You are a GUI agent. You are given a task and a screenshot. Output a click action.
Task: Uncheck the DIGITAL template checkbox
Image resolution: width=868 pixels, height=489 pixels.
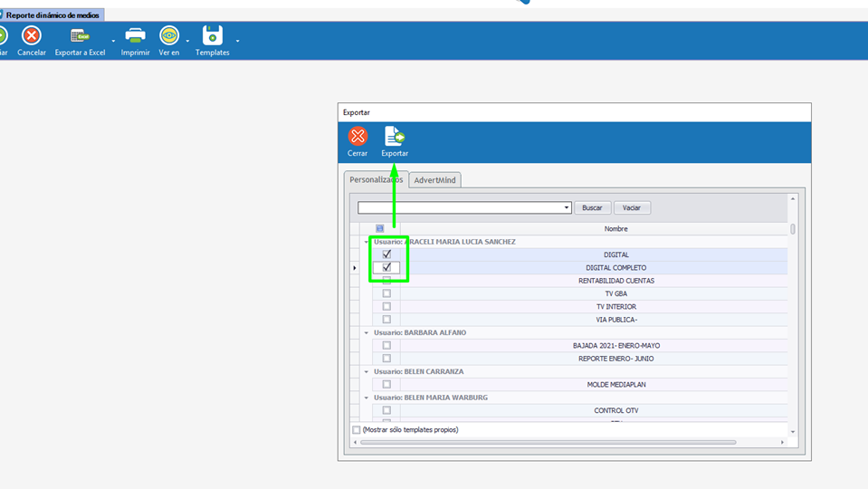386,254
